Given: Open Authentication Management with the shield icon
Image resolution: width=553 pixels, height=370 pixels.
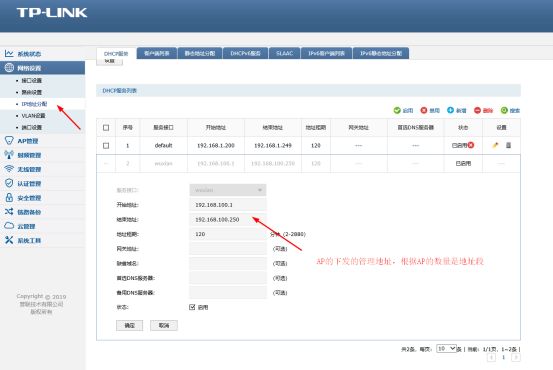Looking at the screenshot, I should click(23, 183).
